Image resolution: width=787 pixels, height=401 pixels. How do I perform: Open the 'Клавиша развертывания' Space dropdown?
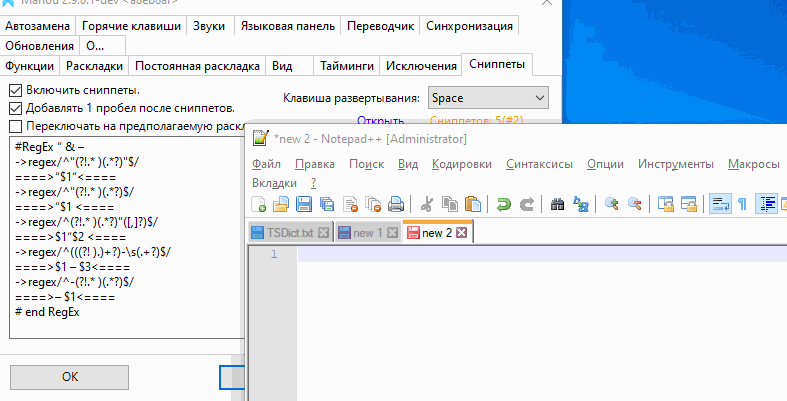coord(488,98)
